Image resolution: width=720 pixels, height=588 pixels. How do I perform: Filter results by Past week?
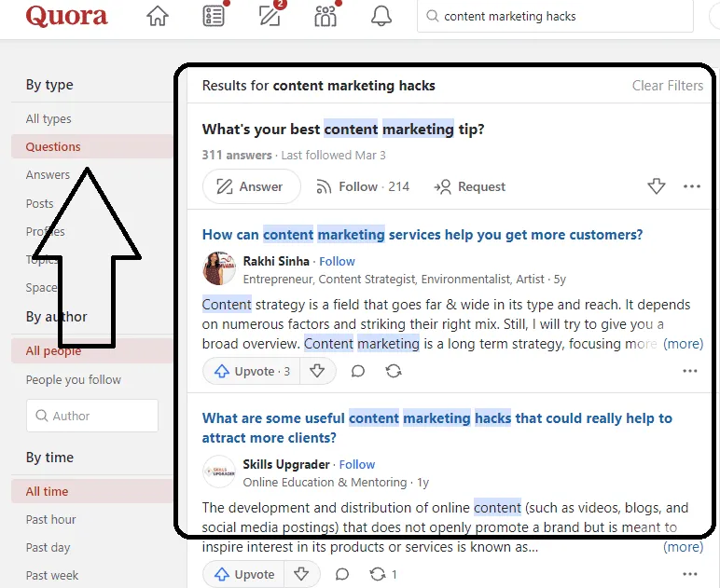pyautogui.click(x=52, y=575)
